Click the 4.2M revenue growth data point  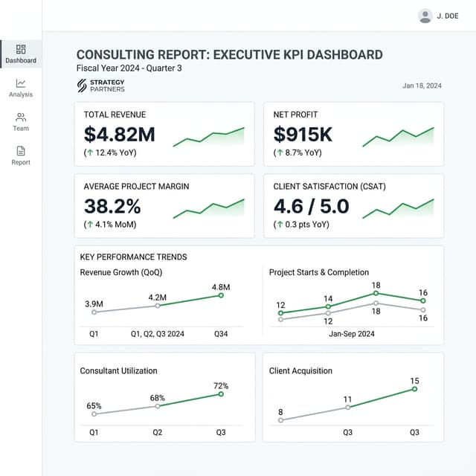pyautogui.click(x=157, y=306)
